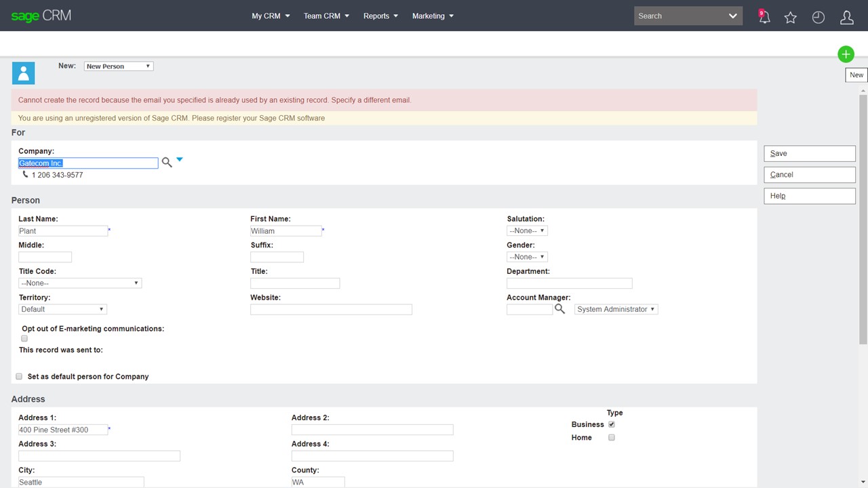Viewport: 868px width, 488px height.
Task: Open the Reports menu
Action: coord(380,16)
